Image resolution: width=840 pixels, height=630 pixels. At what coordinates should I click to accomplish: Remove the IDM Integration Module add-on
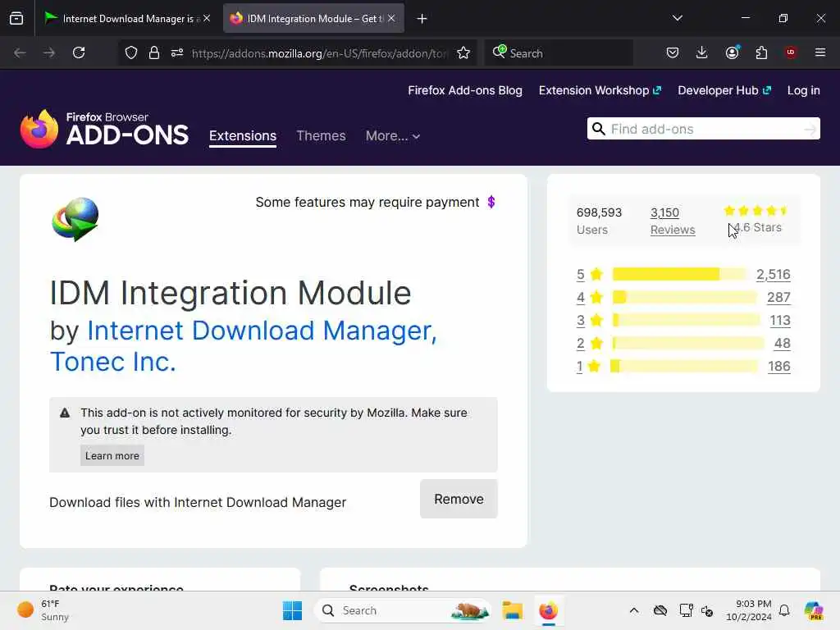[459, 499]
